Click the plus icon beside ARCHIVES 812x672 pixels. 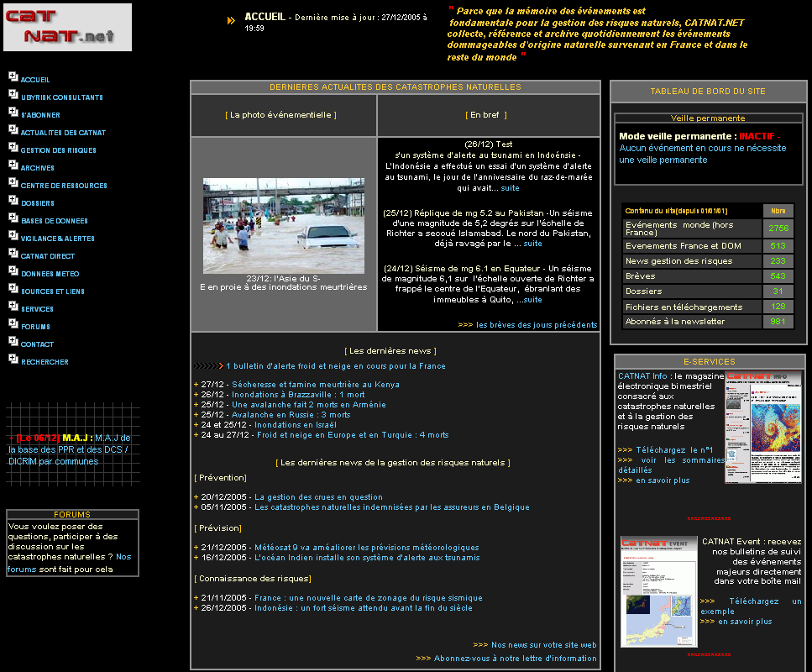click(x=13, y=165)
